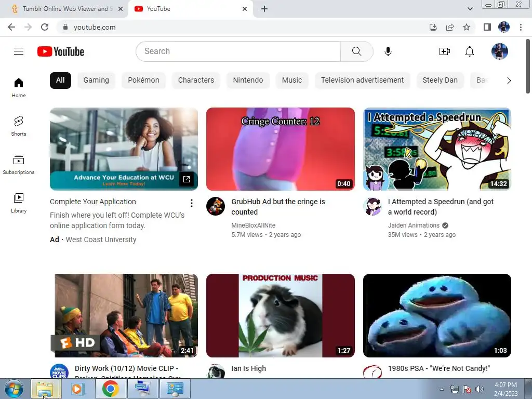Open MineBloxAllNite channel avatar
Screen dimensions: 532x399
216,206
